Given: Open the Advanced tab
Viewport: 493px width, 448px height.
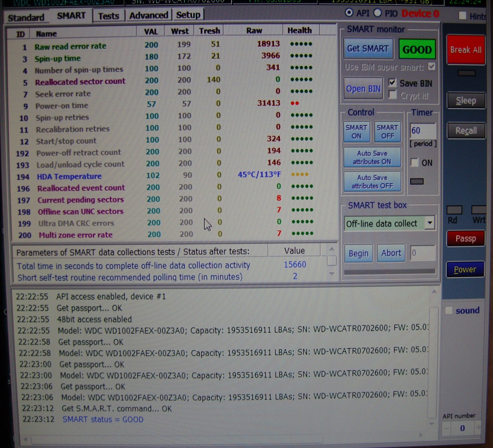Looking at the screenshot, I should tap(149, 16).
